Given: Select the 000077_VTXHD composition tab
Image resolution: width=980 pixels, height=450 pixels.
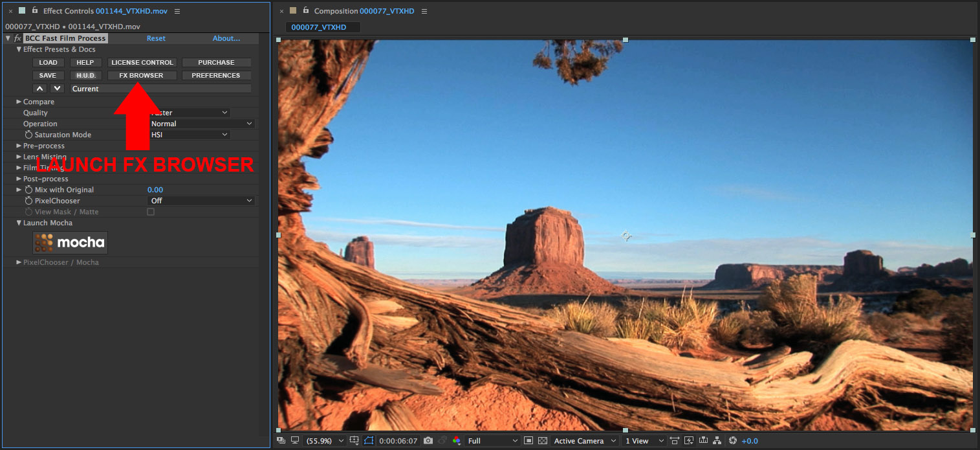Looking at the screenshot, I should 319,27.
